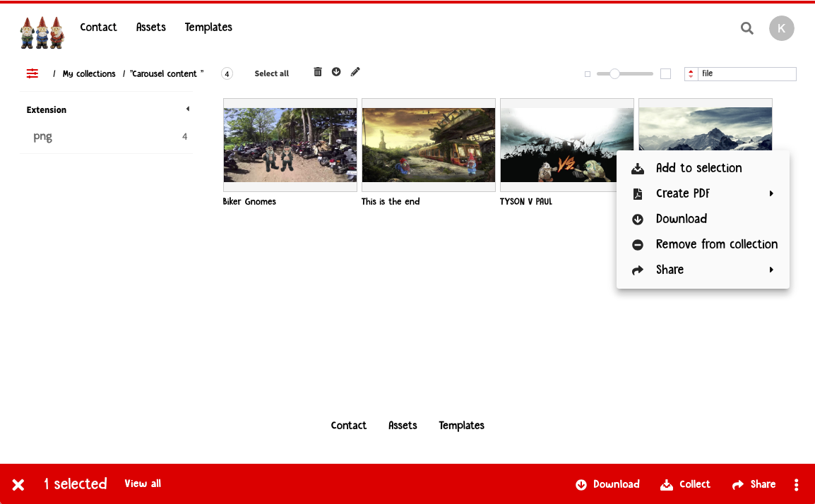Click the Share arrow icon in context menu
Viewport: 815px width, 504px height.
(x=638, y=270)
